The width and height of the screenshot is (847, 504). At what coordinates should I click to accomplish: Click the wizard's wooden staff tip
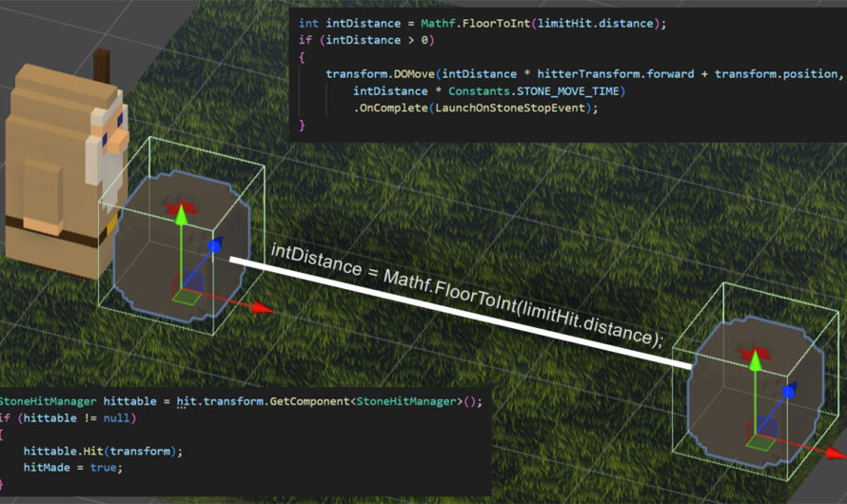click(x=102, y=64)
